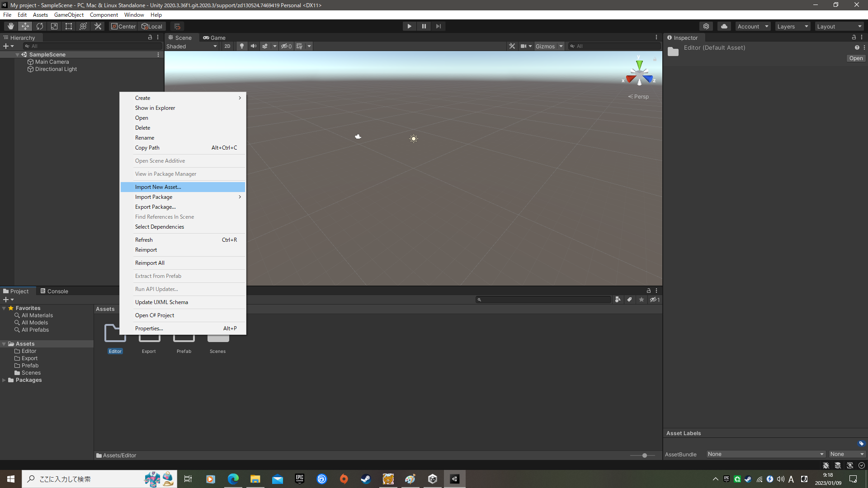Image resolution: width=868 pixels, height=488 pixels.
Task: Toggle scene grid visibility
Action: 299,46
